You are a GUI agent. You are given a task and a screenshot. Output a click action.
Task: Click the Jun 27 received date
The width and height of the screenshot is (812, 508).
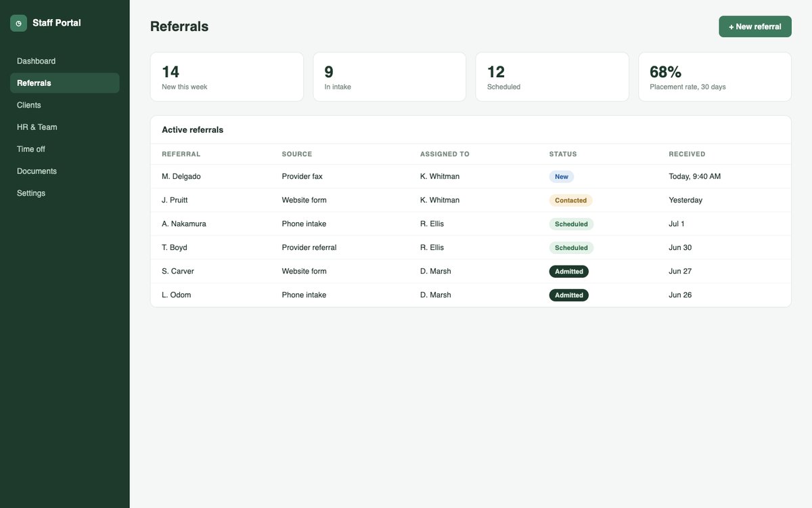(x=681, y=271)
